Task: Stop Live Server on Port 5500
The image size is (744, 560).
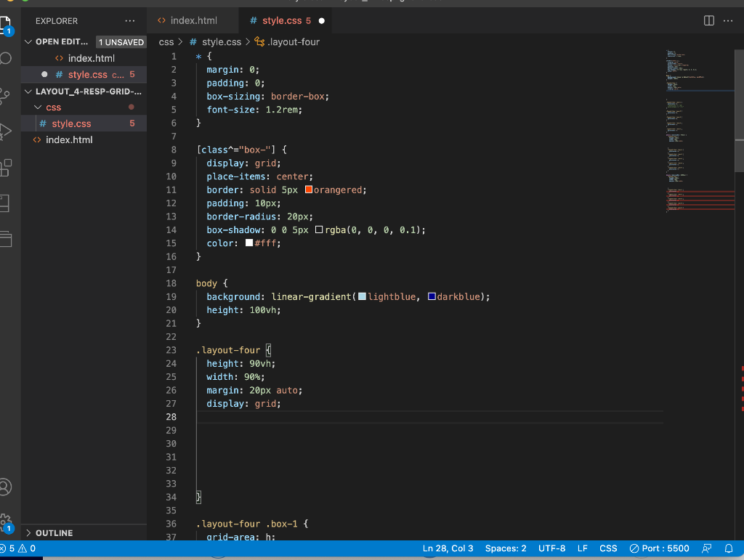Action: 659,548
